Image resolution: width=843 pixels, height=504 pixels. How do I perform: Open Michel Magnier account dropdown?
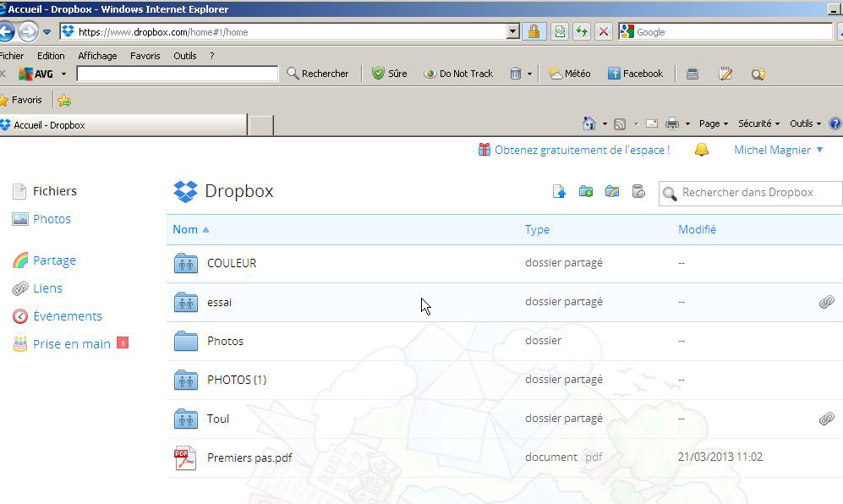click(779, 150)
